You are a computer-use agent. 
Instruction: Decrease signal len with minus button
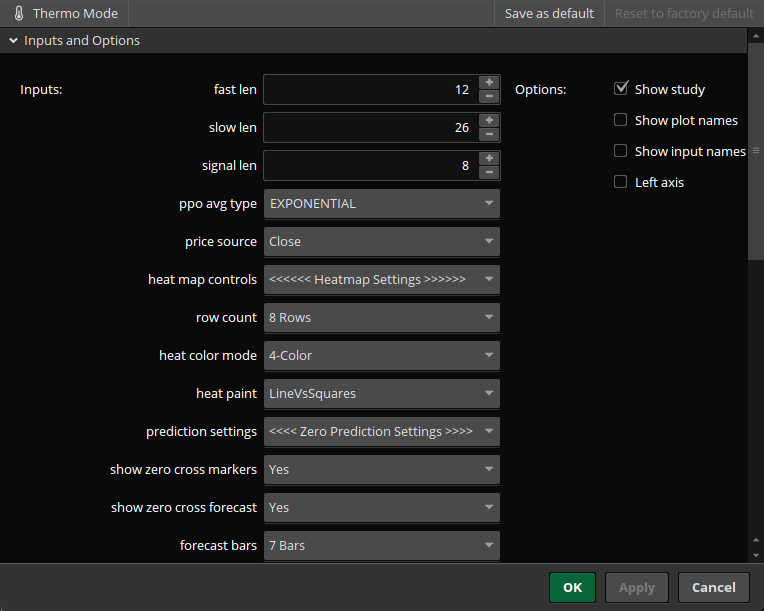point(489,172)
